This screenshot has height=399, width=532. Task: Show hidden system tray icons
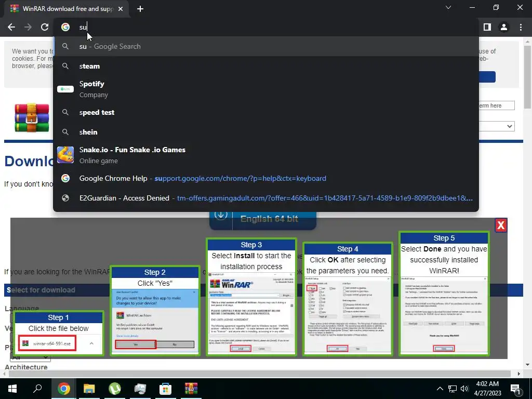point(440,389)
